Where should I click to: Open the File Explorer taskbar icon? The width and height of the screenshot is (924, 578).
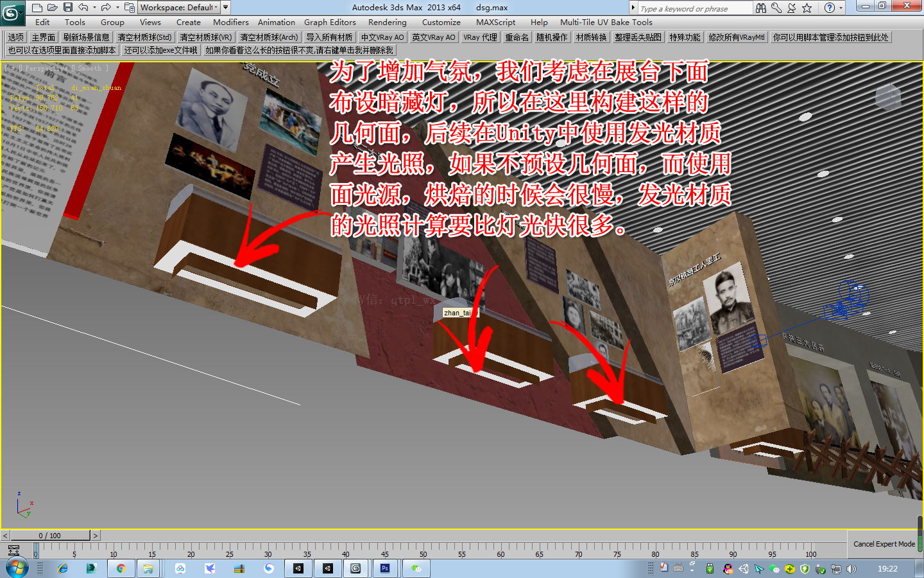(x=148, y=568)
